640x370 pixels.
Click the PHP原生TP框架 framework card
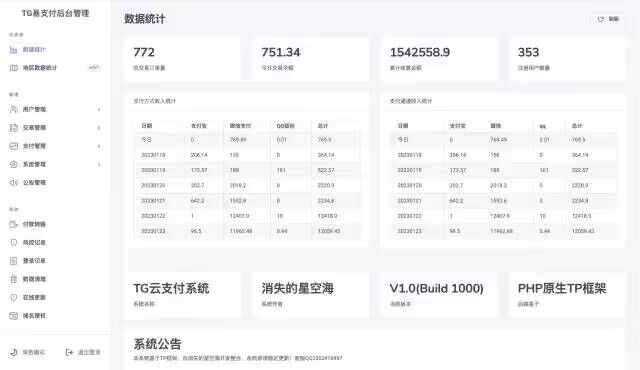(x=567, y=295)
